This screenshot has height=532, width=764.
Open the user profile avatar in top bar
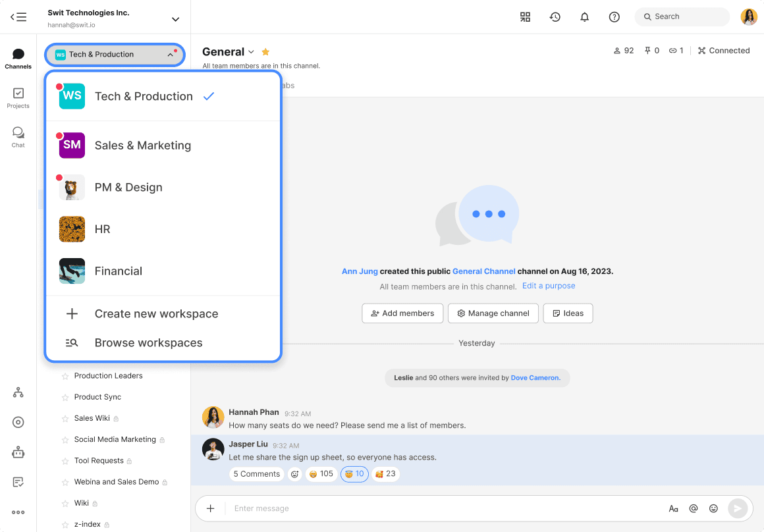pyautogui.click(x=749, y=17)
